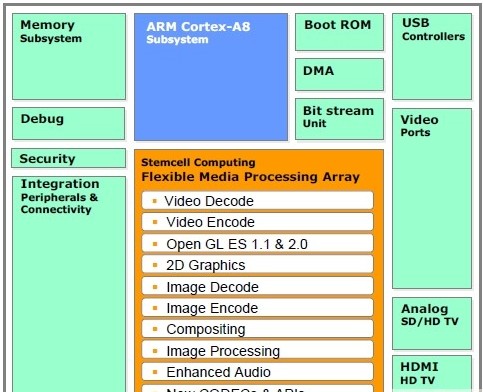Screen dimensions: 483x392
Task: Click the Image Processing item
Action: (257, 350)
